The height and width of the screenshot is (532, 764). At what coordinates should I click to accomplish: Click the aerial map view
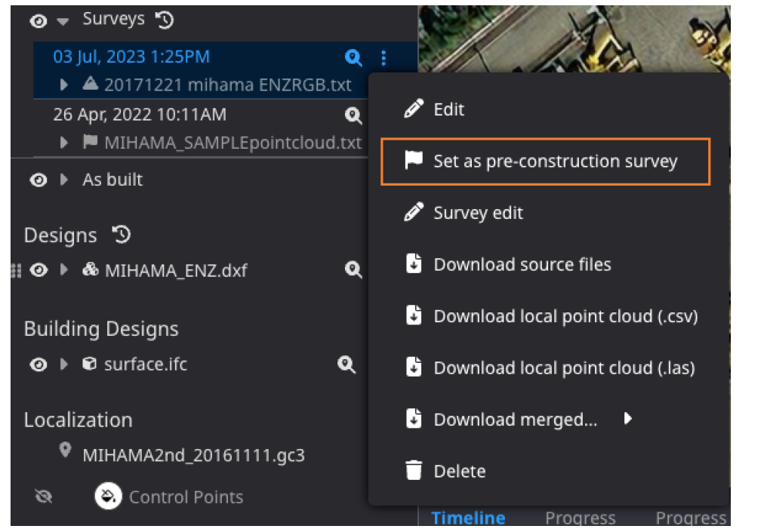574,39
